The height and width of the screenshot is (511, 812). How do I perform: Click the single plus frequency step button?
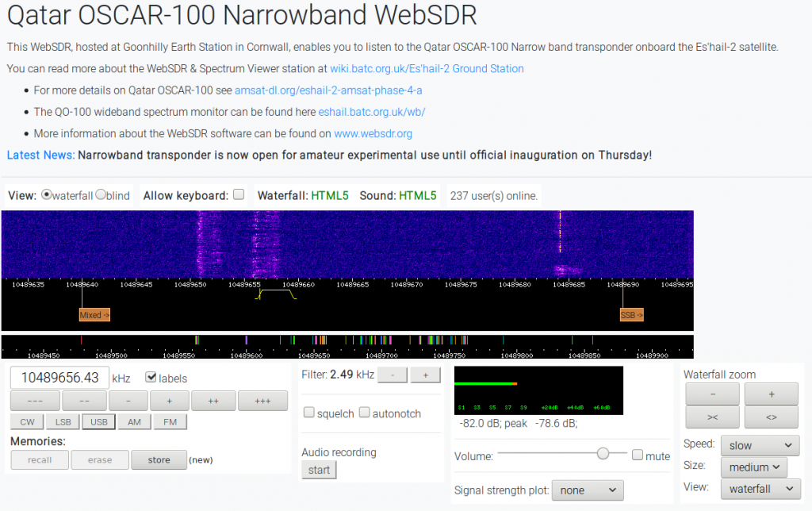pos(170,401)
